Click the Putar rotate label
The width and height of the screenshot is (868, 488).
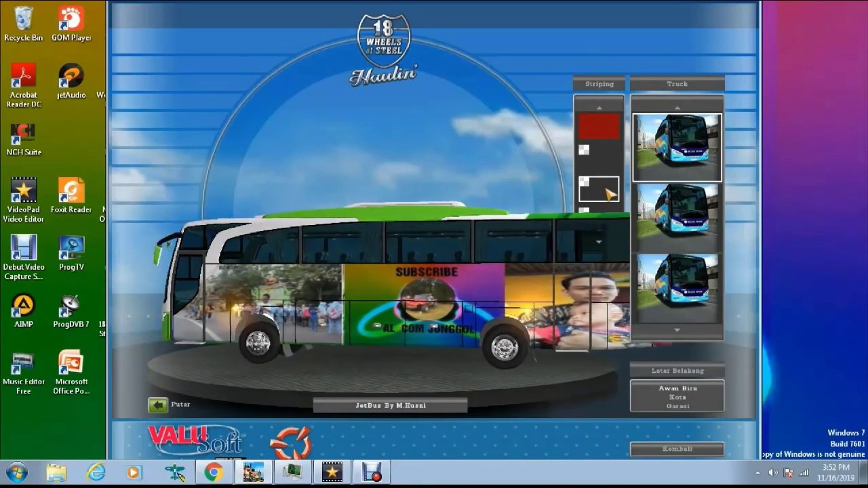[181, 405]
